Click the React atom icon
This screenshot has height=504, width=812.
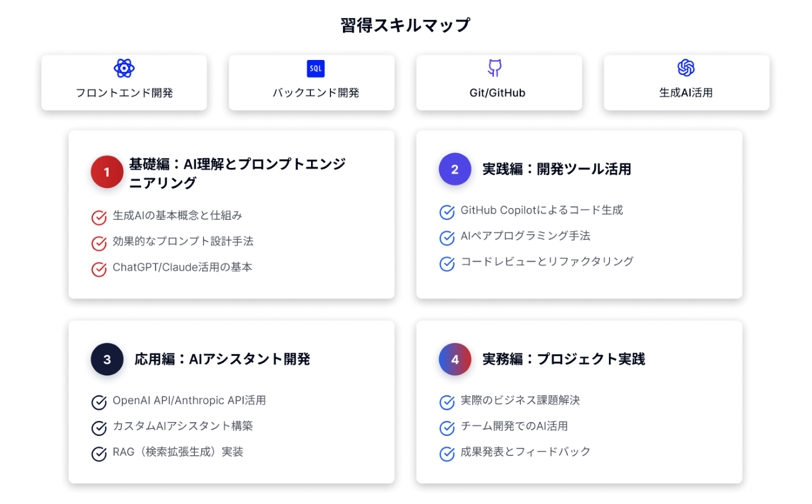point(124,68)
